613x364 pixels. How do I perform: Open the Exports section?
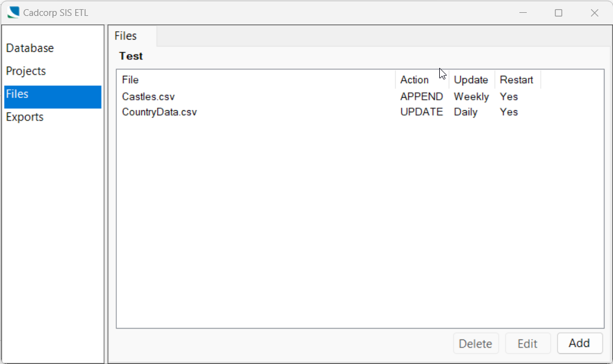[x=25, y=117]
